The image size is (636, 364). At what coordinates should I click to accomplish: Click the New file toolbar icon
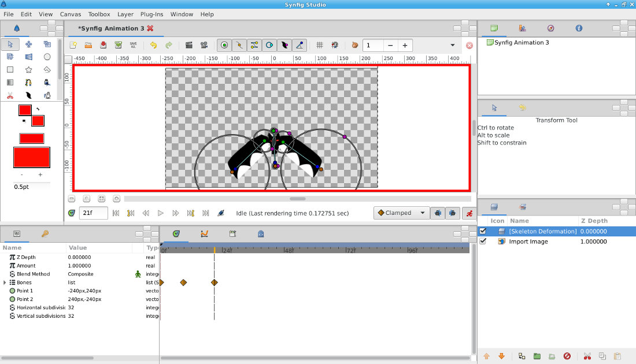click(73, 46)
